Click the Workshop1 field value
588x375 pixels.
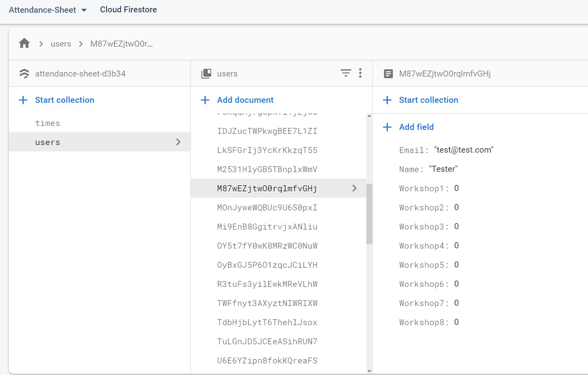(456, 188)
